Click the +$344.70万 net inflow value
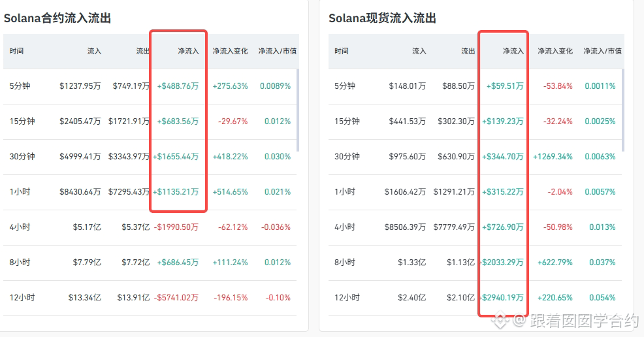Image resolution: width=644 pixels, height=337 pixels. 503,157
